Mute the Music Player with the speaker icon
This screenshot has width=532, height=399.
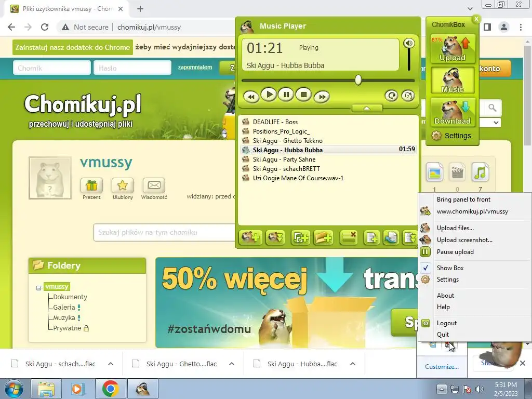click(409, 43)
